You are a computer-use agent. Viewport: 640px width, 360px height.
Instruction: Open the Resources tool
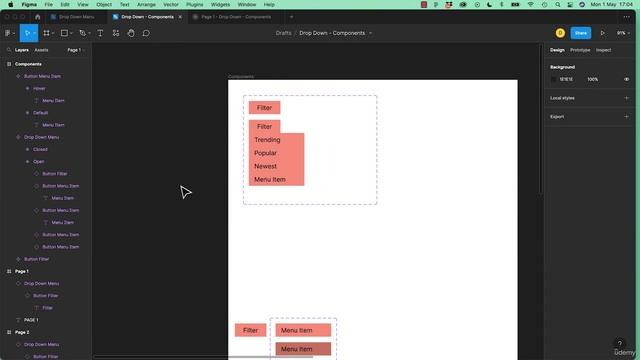(116, 33)
